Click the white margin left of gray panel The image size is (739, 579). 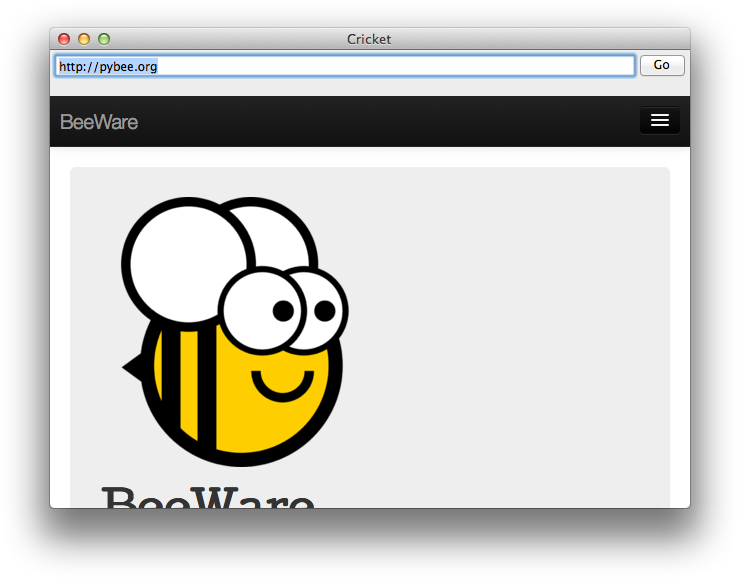[59, 330]
